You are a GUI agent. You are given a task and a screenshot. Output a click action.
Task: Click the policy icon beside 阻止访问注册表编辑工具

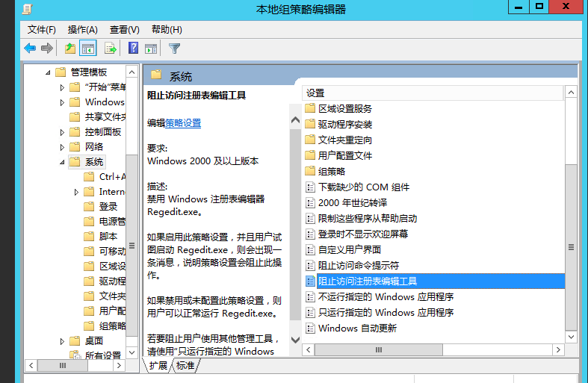click(x=310, y=281)
